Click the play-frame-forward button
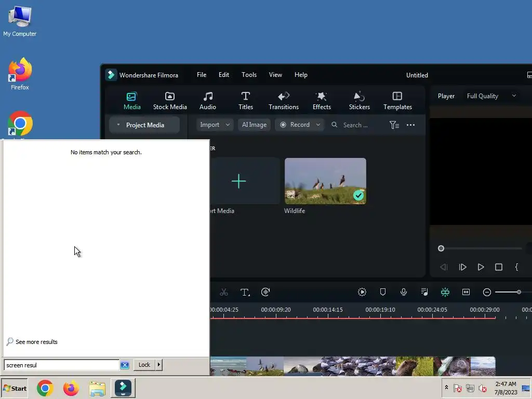The height and width of the screenshot is (399, 532). [x=462, y=267]
